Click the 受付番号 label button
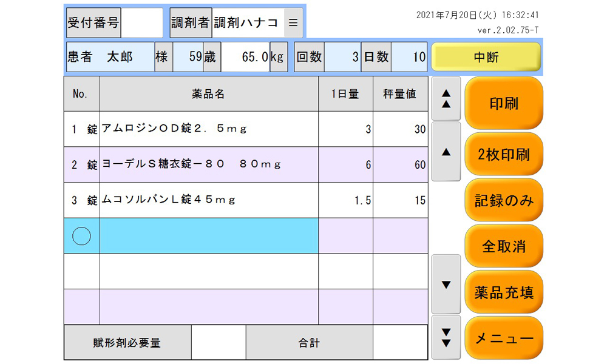Image resolution: width=607 pixels, height=364 pixels. pos(93,23)
